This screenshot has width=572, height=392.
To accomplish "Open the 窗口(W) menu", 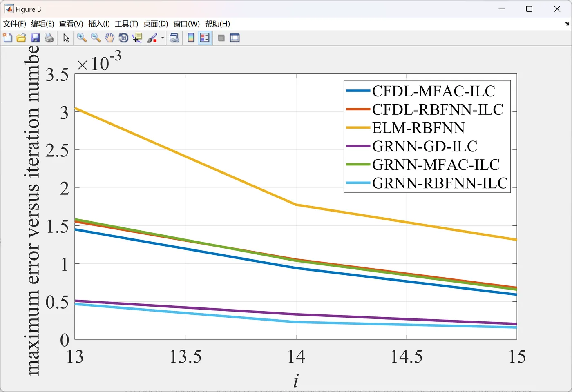I will point(186,24).
